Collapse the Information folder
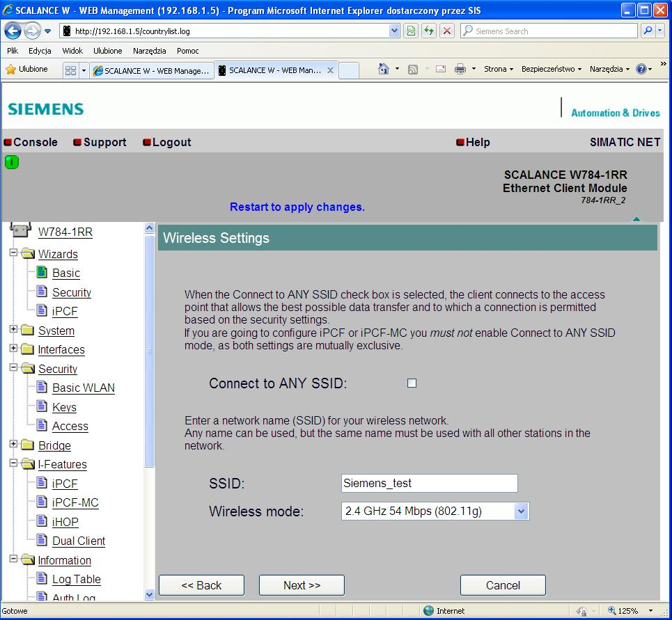The width and height of the screenshot is (672, 620). [x=13, y=559]
